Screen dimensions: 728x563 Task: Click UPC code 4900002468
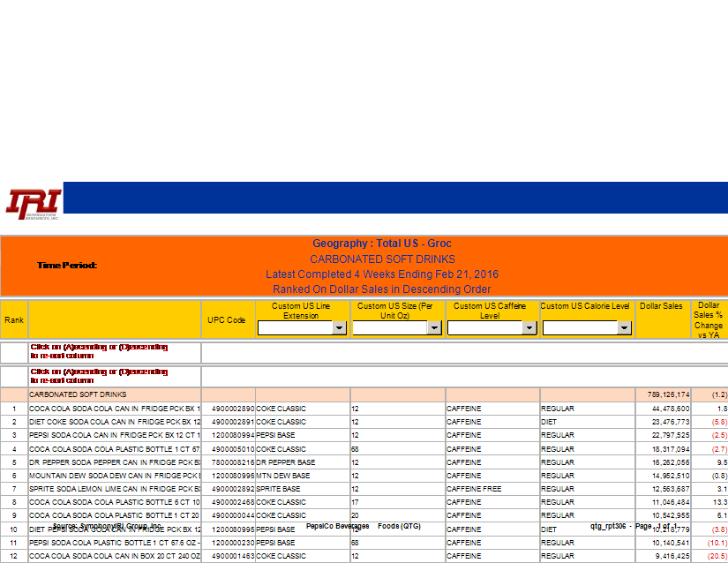click(233, 502)
